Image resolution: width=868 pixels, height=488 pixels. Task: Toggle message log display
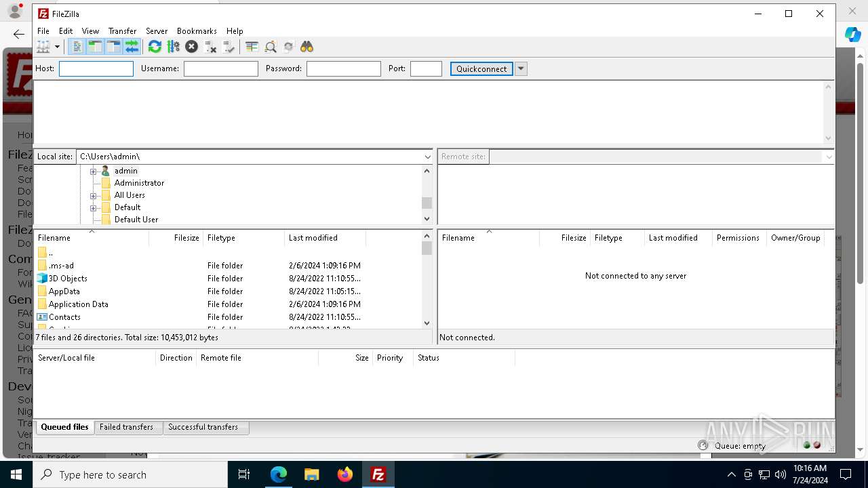77,47
